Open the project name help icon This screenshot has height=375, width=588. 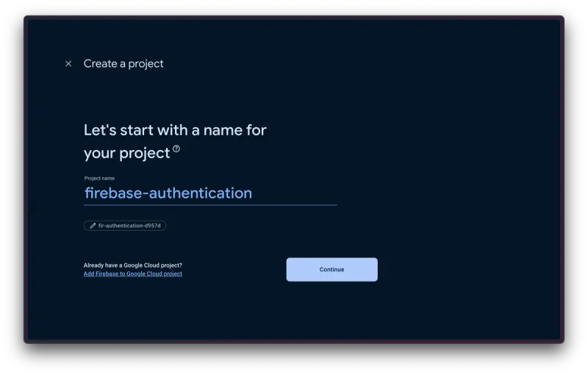tap(176, 149)
